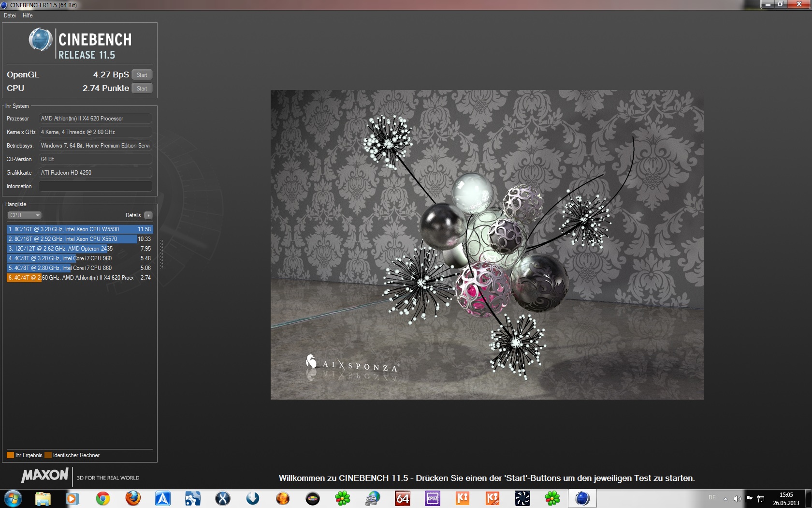Screen dimensions: 812x508
Task: Show hidden system tray icons
Action: [725, 499]
